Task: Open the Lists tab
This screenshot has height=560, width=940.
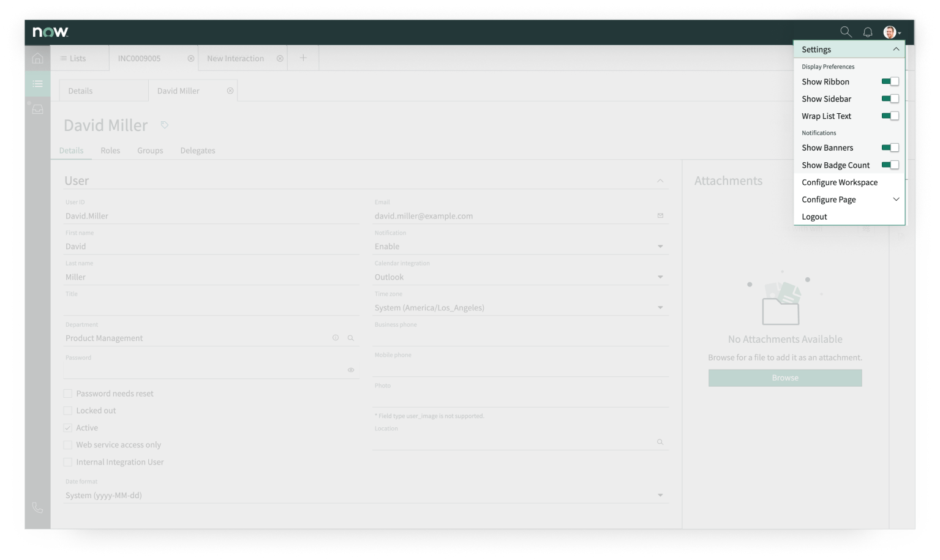Action: pos(80,58)
